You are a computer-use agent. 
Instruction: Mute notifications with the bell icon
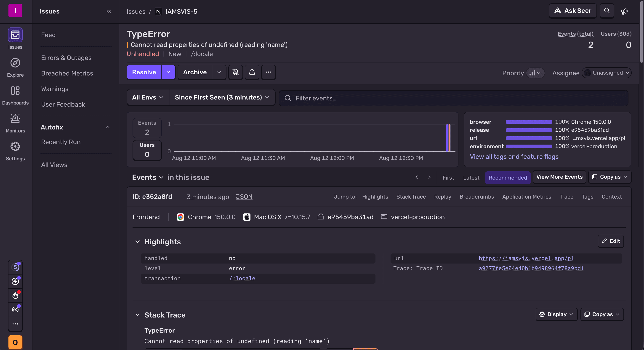pyautogui.click(x=235, y=72)
